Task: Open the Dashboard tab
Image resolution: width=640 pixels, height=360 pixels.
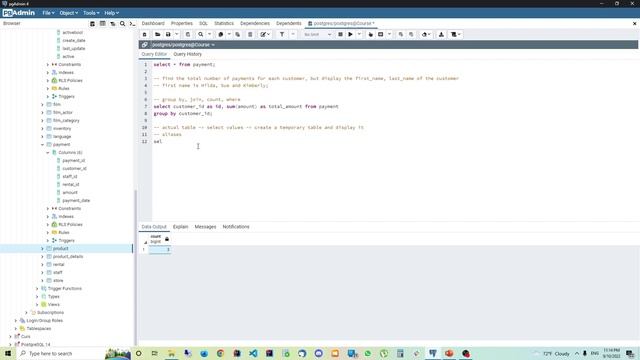Action: tap(153, 23)
